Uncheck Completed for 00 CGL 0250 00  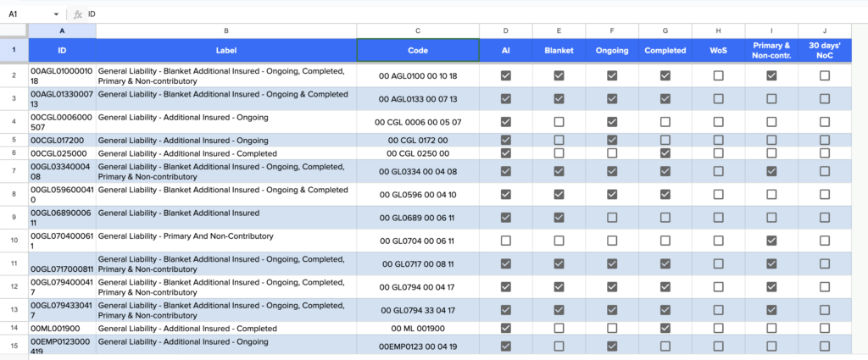coord(665,153)
